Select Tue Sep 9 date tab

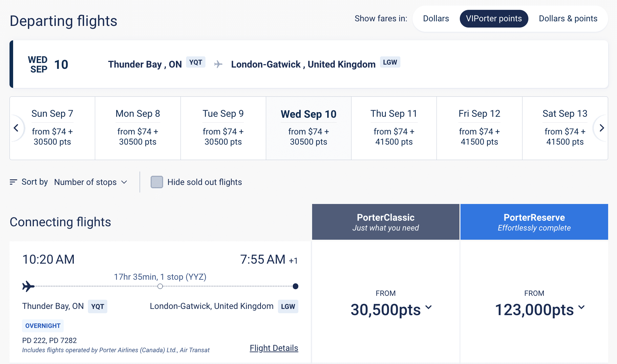pyautogui.click(x=223, y=128)
